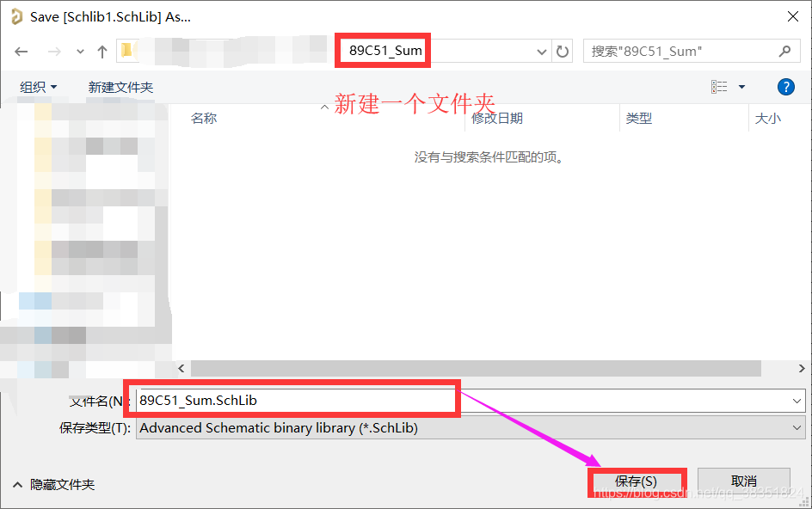Click the 保存(S) save button
Viewport: 812px width, 509px height.
coord(637,481)
